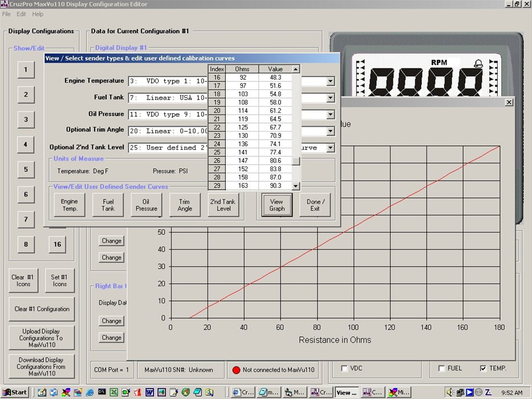Uncheck the TEMP. checkbox
The width and height of the screenshot is (532, 399).
point(483,368)
